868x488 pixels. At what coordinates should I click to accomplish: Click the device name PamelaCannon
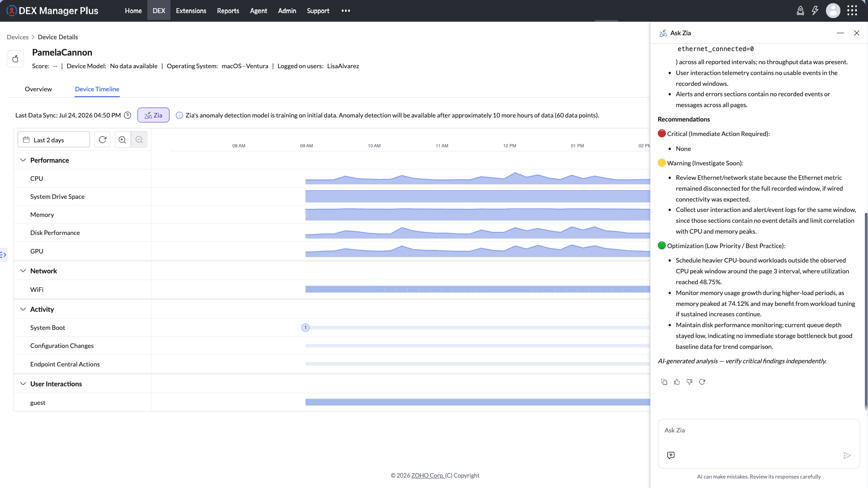tap(62, 52)
